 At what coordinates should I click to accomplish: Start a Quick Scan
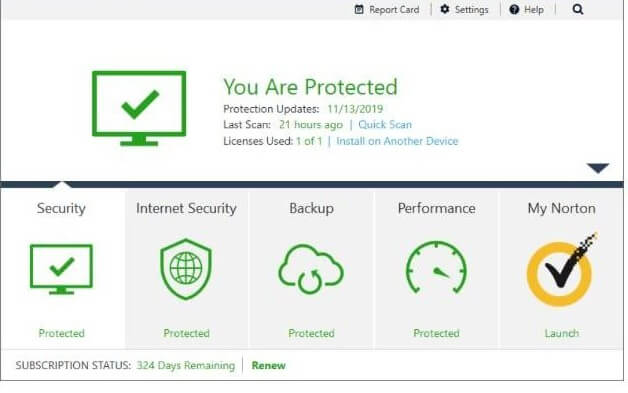coord(385,125)
